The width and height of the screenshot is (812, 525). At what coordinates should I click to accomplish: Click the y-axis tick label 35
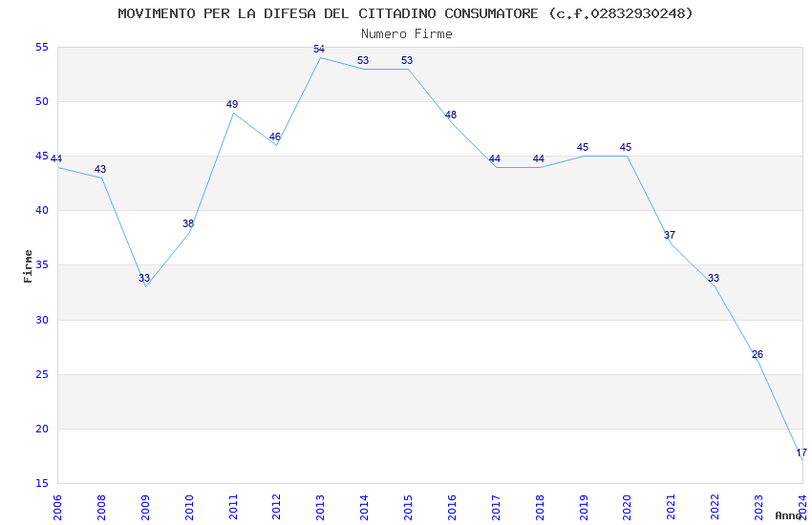click(41, 264)
